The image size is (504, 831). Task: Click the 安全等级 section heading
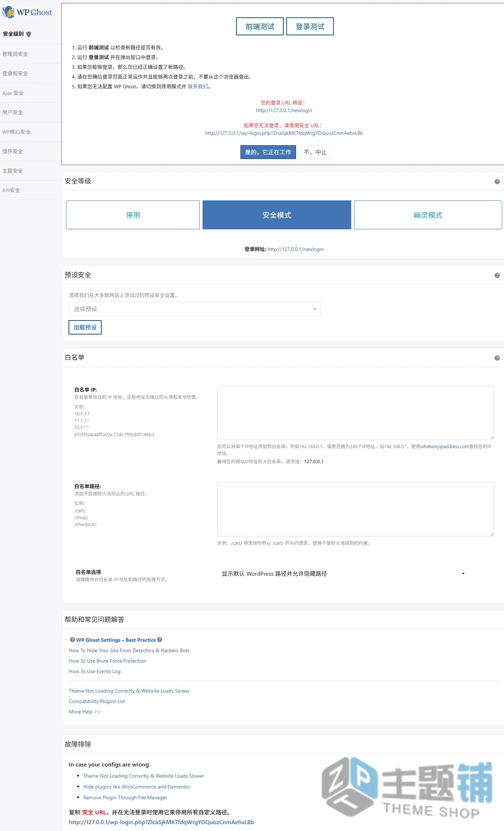78,181
